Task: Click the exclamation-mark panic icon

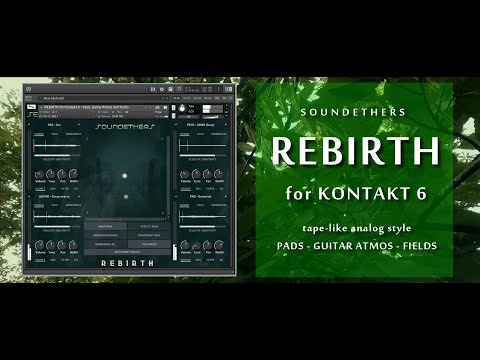Action: [x=219, y=89]
